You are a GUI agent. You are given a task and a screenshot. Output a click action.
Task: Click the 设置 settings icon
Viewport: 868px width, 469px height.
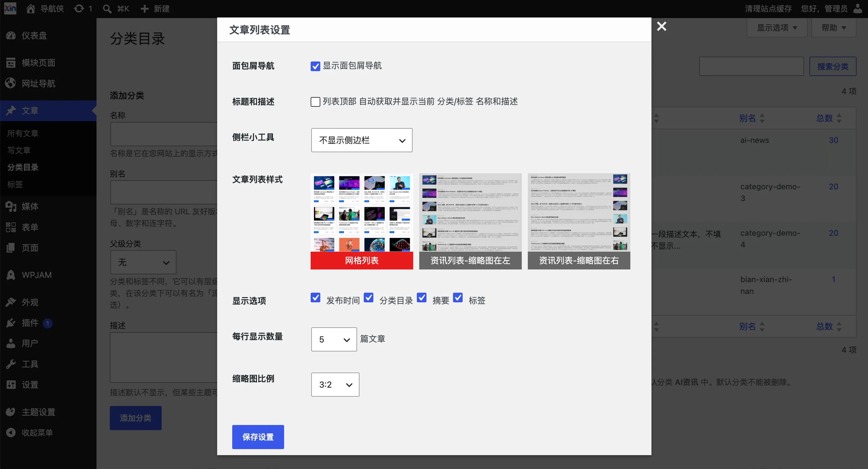tap(11, 385)
